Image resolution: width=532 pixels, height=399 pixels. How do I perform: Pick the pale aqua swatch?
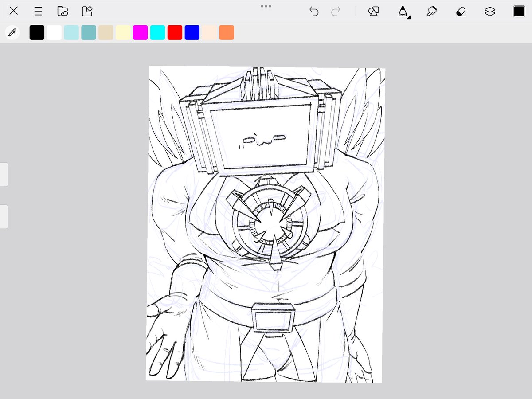[x=71, y=32]
